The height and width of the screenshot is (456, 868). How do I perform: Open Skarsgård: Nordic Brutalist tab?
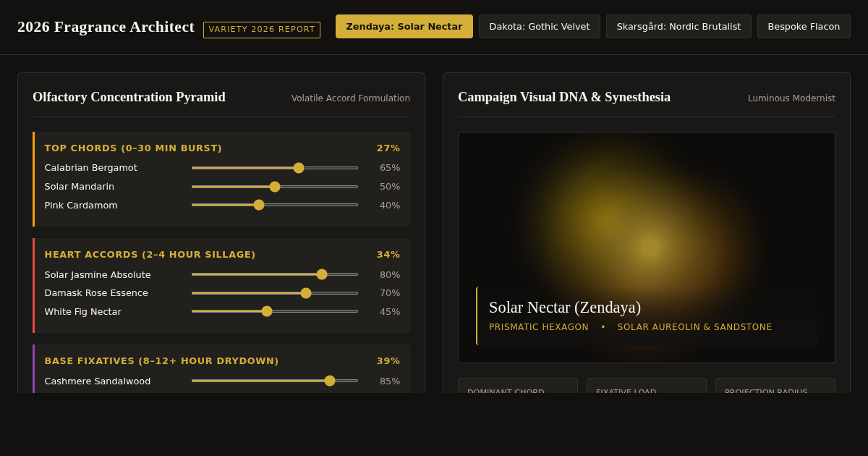678,27
